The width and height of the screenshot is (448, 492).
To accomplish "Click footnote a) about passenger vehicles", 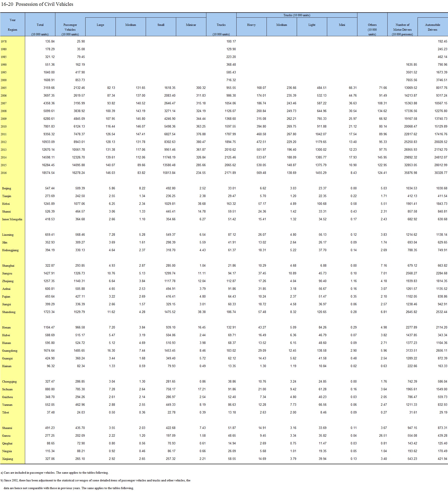I will tap(54, 473).
